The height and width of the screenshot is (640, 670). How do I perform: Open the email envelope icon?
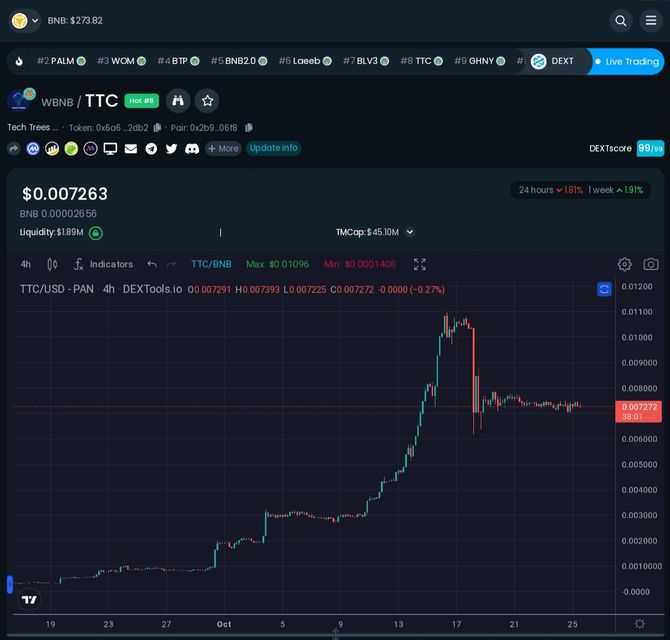point(131,149)
